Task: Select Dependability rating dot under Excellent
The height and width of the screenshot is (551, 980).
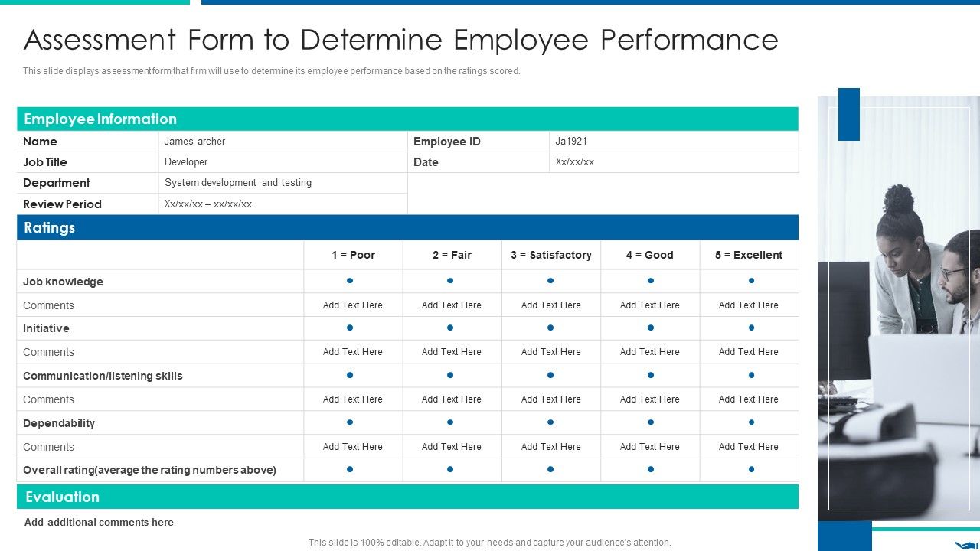Action: [x=751, y=422]
